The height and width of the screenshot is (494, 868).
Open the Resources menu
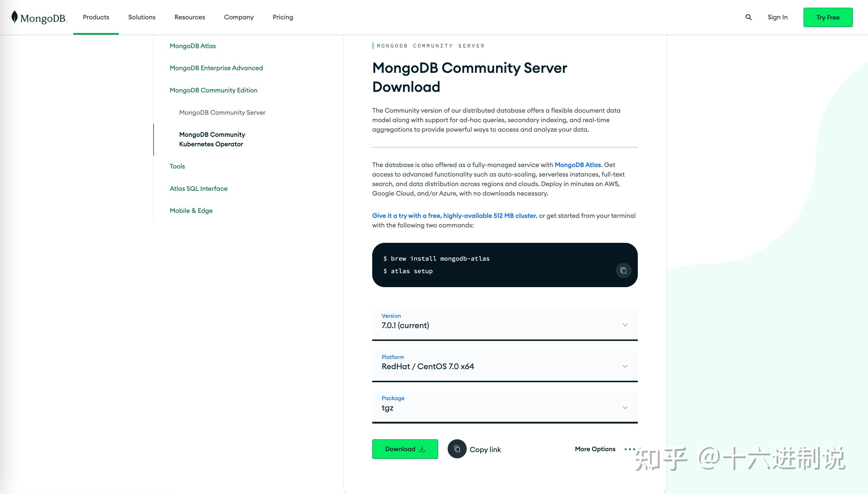click(x=190, y=17)
